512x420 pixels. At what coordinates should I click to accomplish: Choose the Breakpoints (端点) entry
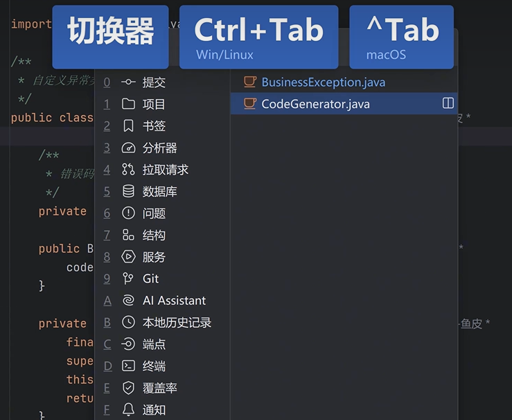click(x=154, y=344)
